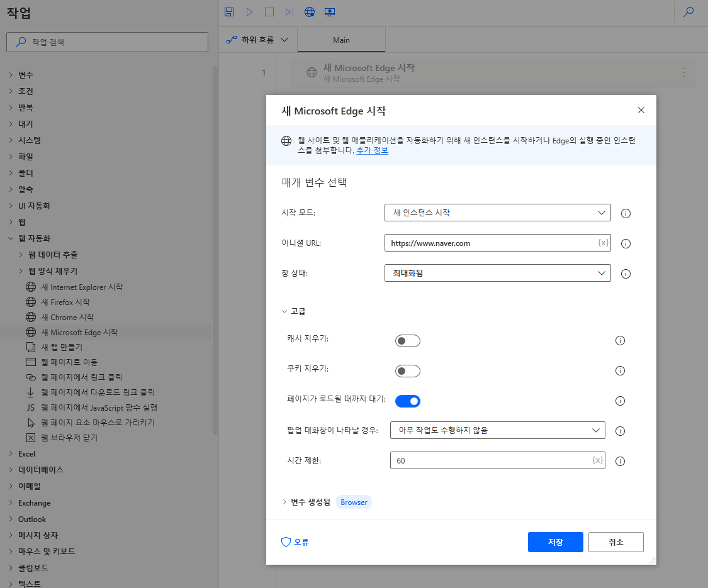
Task: Open 추가 정보 link
Action: point(372,150)
